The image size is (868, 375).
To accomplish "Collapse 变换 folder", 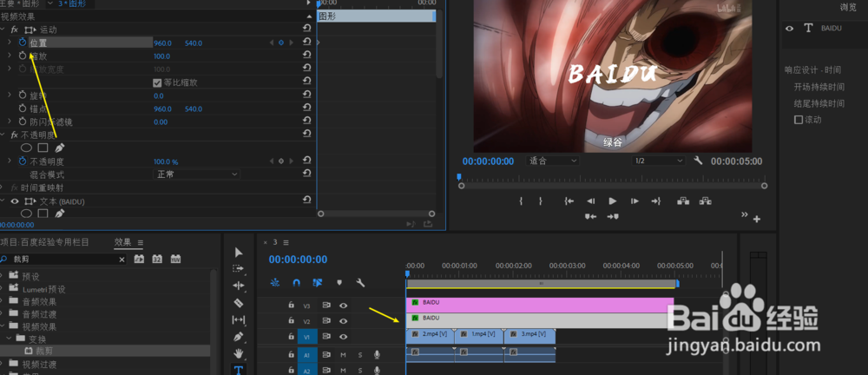I will pyautogui.click(x=9, y=338).
